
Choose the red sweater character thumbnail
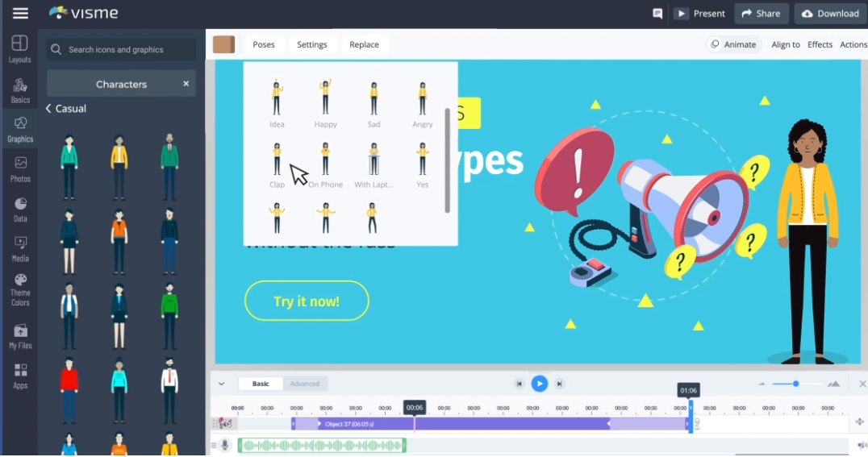[69, 391]
